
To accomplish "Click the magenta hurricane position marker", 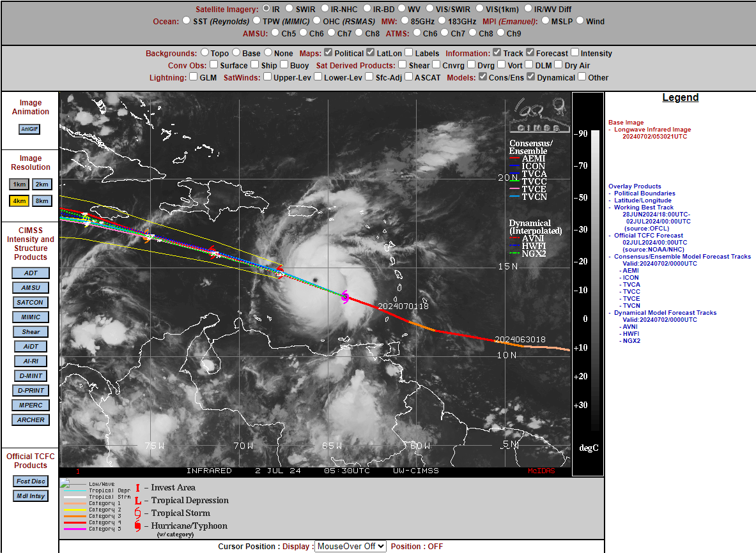I will point(344,297).
